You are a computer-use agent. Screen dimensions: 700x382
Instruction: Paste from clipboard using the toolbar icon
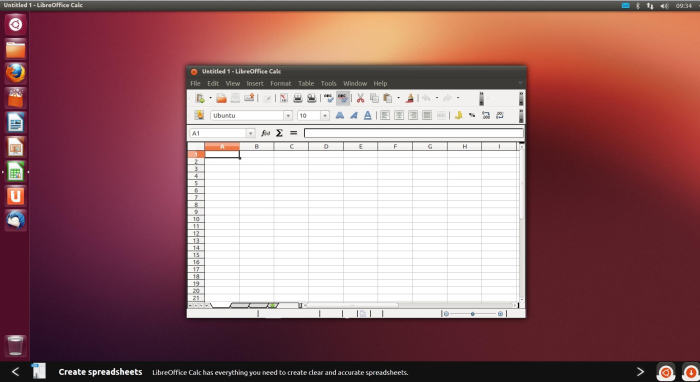(388, 98)
